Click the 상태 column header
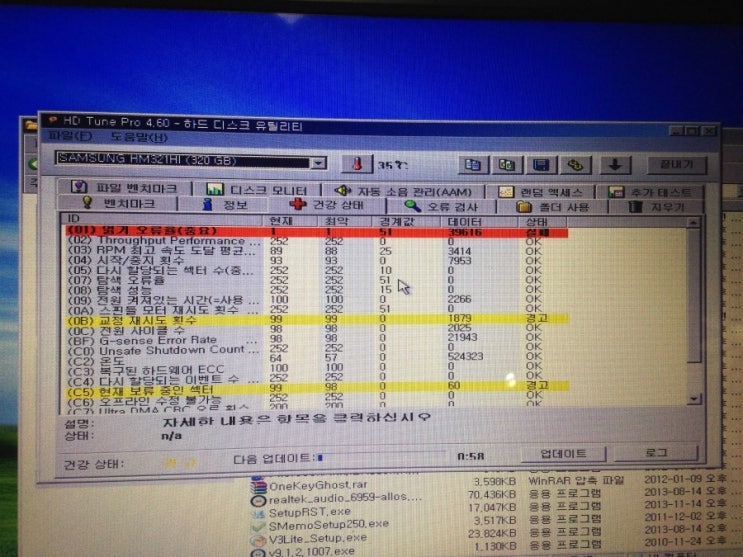The image size is (743, 557). click(x=542, y=222)
